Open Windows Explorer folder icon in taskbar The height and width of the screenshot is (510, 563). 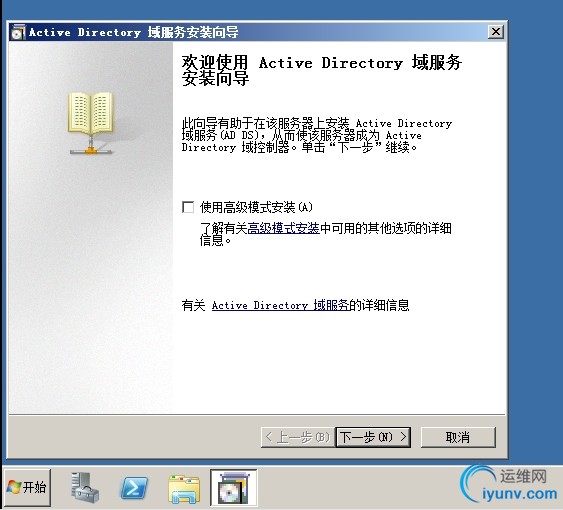point(184,488)
